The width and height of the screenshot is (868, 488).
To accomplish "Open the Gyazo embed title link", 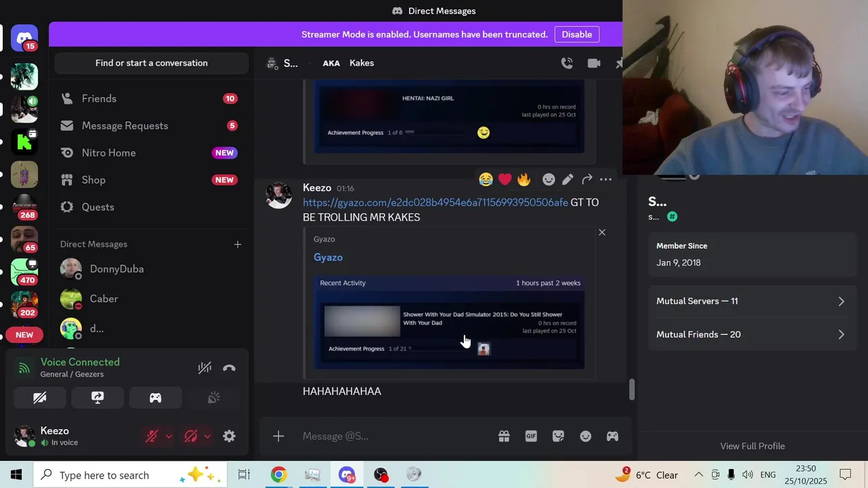I will tap(328, 258).
